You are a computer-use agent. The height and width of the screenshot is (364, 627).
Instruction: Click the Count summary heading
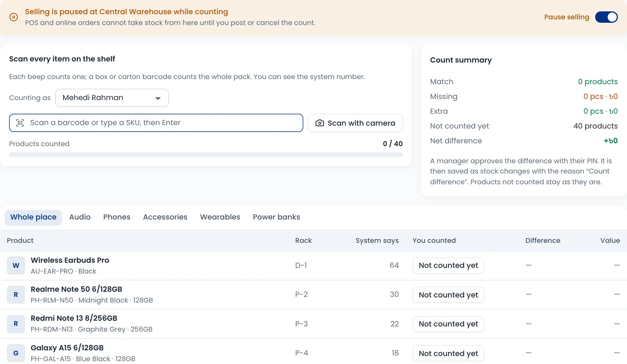click(x=461, y=60)
